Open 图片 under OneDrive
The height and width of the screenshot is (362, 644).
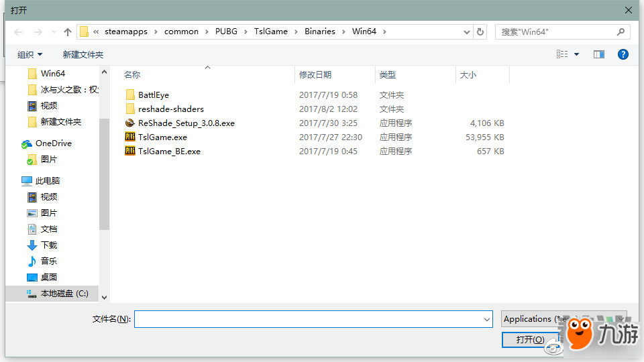tap(42, 160)
